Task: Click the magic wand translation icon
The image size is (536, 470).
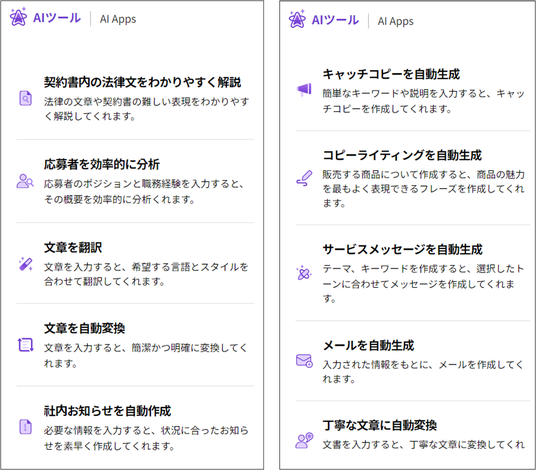Action: coord(26,264)
